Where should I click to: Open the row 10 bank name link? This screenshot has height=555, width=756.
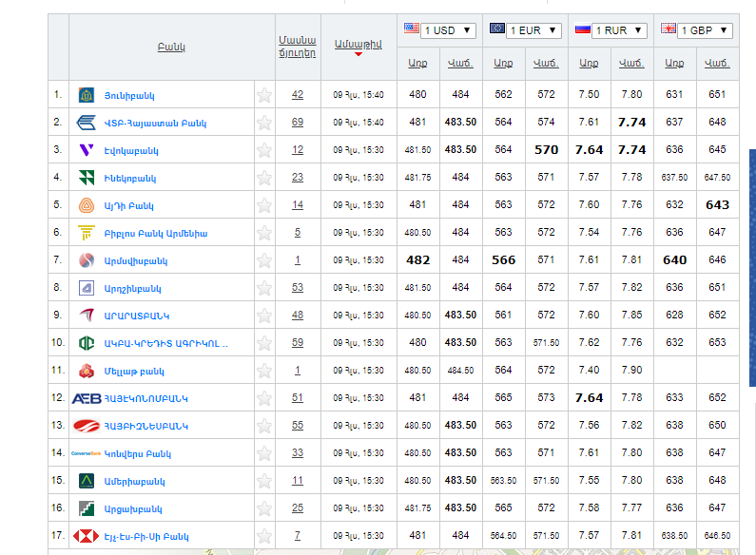[x=165, y=343]
